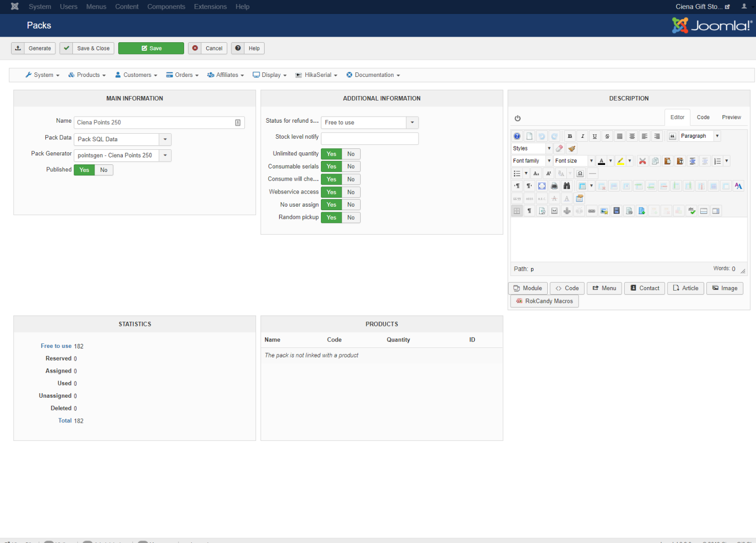Click the special character Omega icon
Image resolution: width=756 pixels, height=543 pixels.
coord(580,173)
